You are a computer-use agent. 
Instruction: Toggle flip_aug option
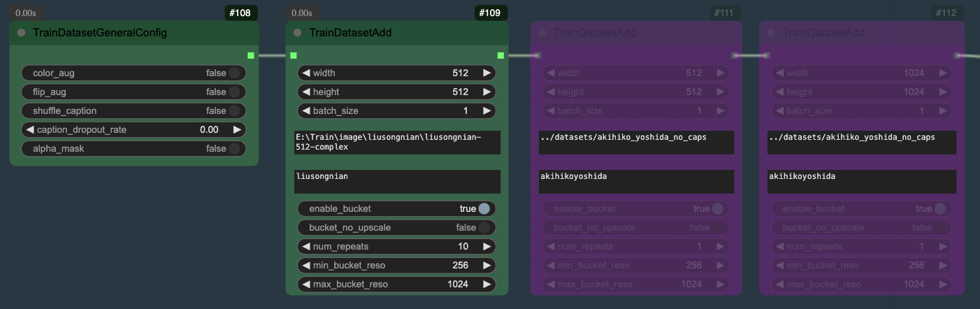(x=134, y=92)
